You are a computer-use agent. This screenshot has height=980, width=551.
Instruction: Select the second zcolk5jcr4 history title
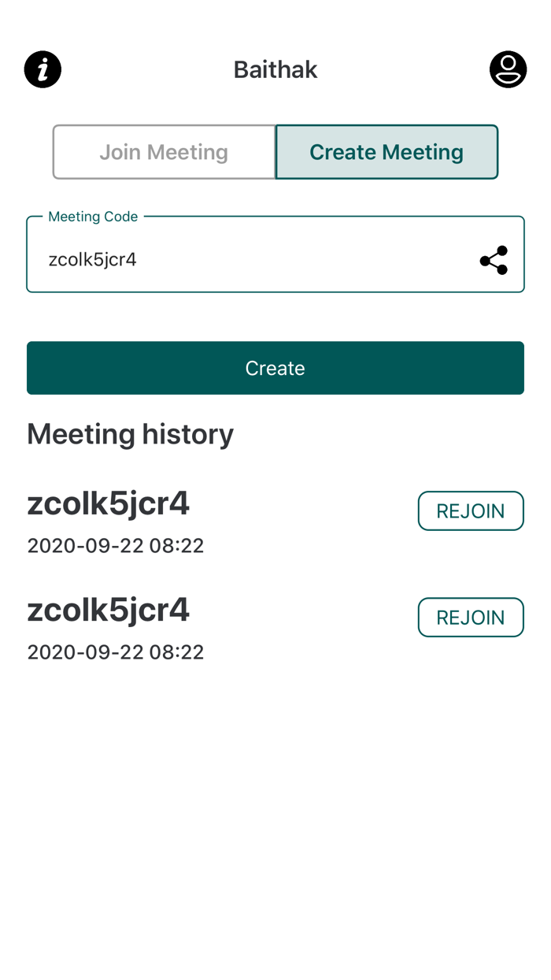coord(109,610)
